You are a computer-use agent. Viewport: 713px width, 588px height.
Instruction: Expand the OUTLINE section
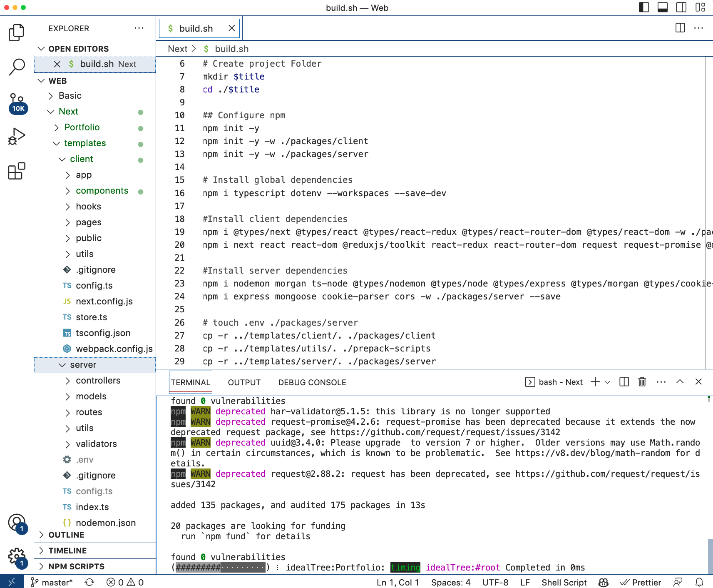pos(66,535)
